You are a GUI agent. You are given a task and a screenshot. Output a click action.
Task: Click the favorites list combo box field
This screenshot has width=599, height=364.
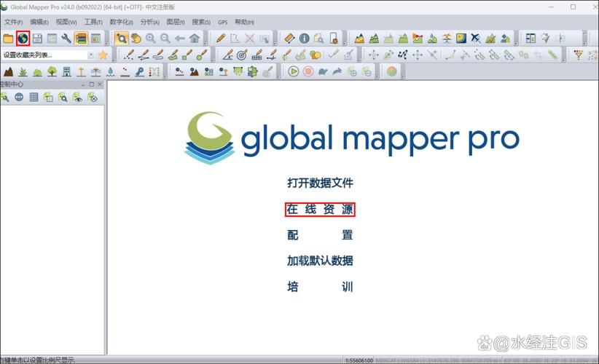pos(47,55)
